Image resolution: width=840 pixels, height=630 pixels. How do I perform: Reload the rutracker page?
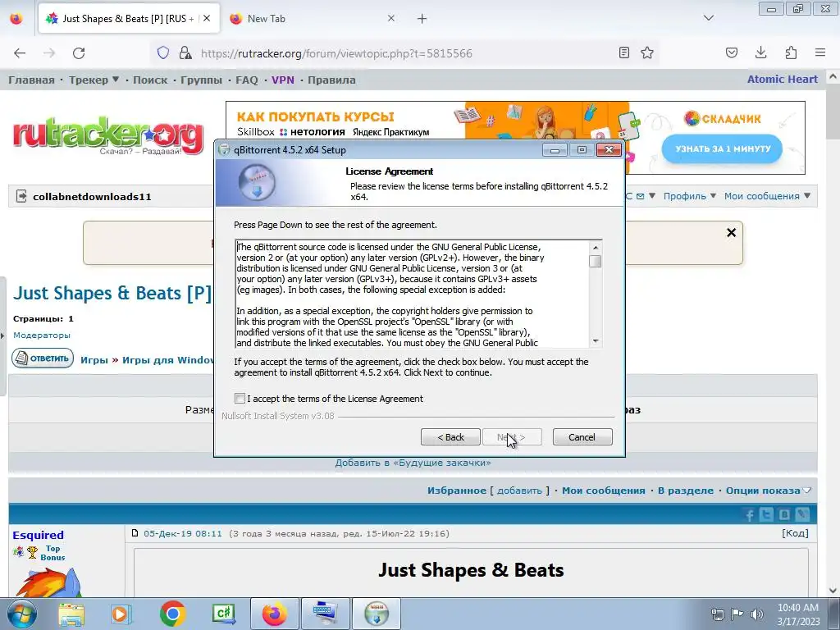(79, 53)
